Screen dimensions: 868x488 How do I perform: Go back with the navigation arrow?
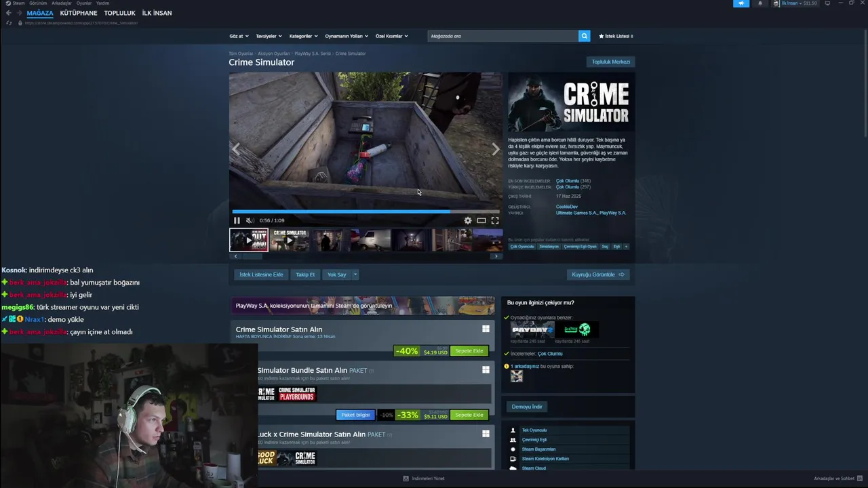point(8,13)
